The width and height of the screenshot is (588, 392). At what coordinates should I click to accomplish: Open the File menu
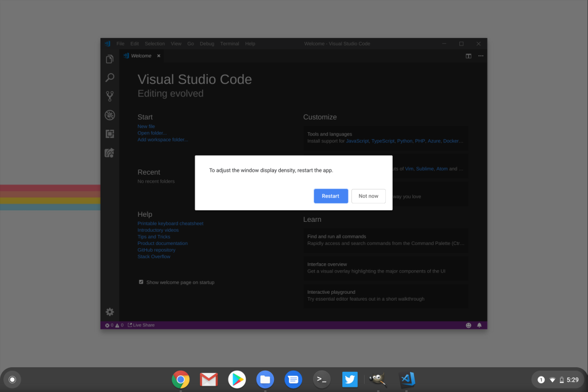point(120,44)
